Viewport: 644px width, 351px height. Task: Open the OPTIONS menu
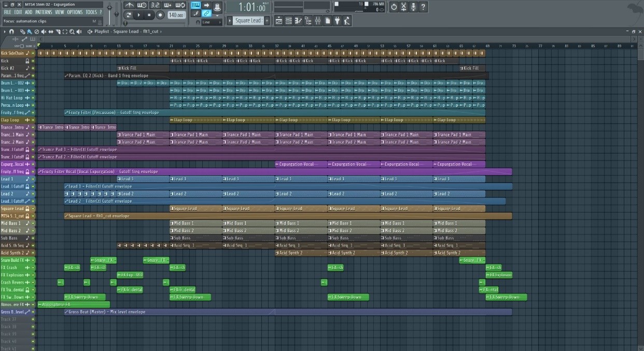75,12
